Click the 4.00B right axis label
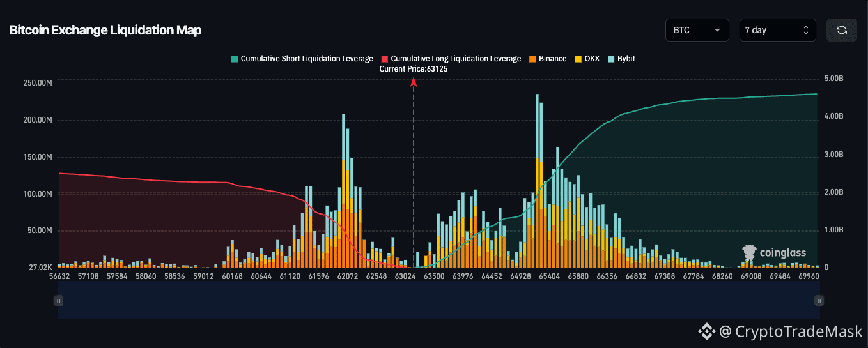The width and height of the screenshot is (868, 348). pos(833,116)
